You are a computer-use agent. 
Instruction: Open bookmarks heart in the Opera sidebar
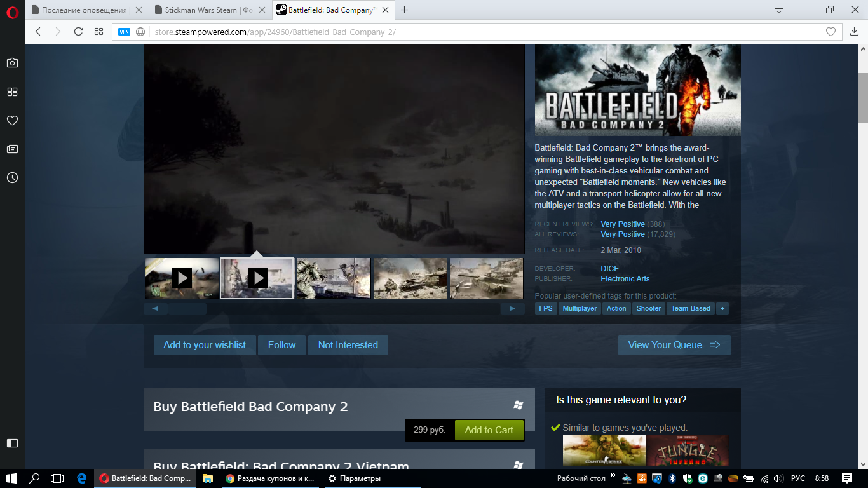(x=12, y=120)
